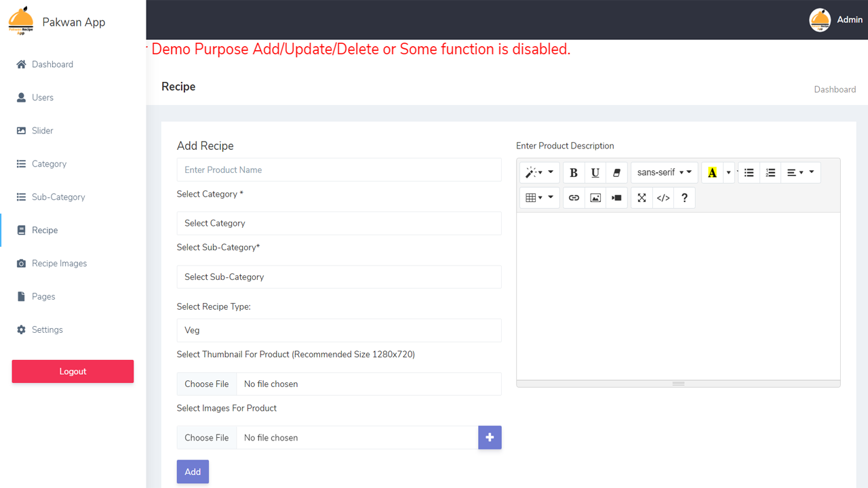The height and width of the screenshot is (488, 868).
Task: Open the Recipe Type dropdown showing Veg
Action: pyautogui.click(x=339, y=331)
